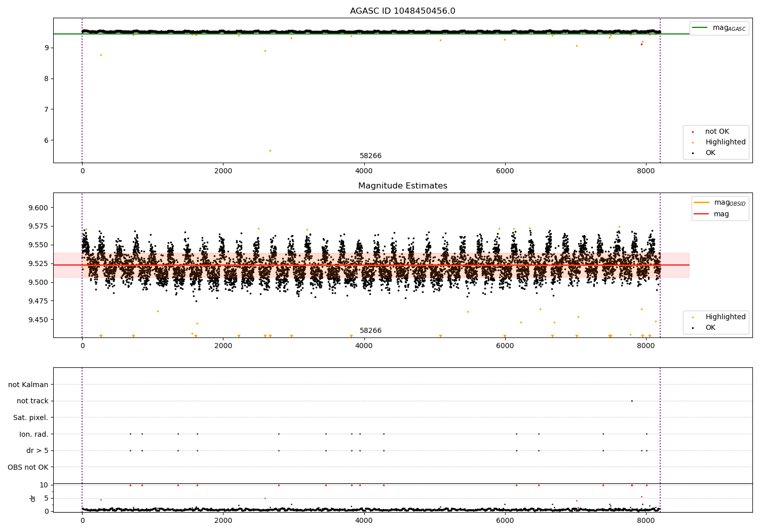Select 'Highlighted' legend entry in top plot
Screen dimensions: 760x532
[x=725, y=142]
